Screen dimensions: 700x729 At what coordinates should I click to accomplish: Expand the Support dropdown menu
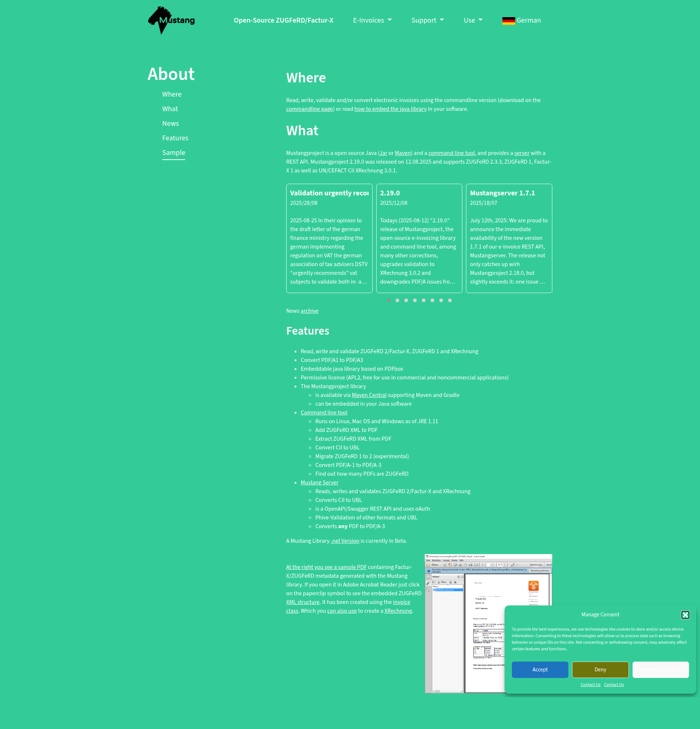pyautogui.click(x=428, y=20)
